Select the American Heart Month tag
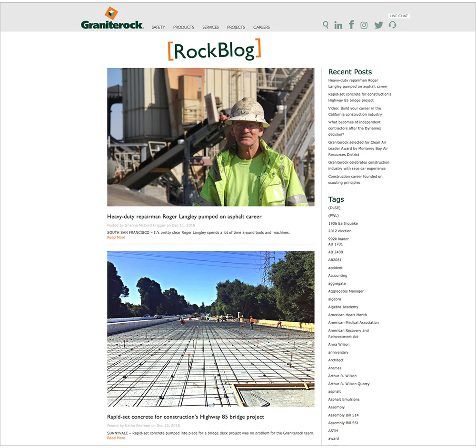The image size is (476, 448). point(347,315)
